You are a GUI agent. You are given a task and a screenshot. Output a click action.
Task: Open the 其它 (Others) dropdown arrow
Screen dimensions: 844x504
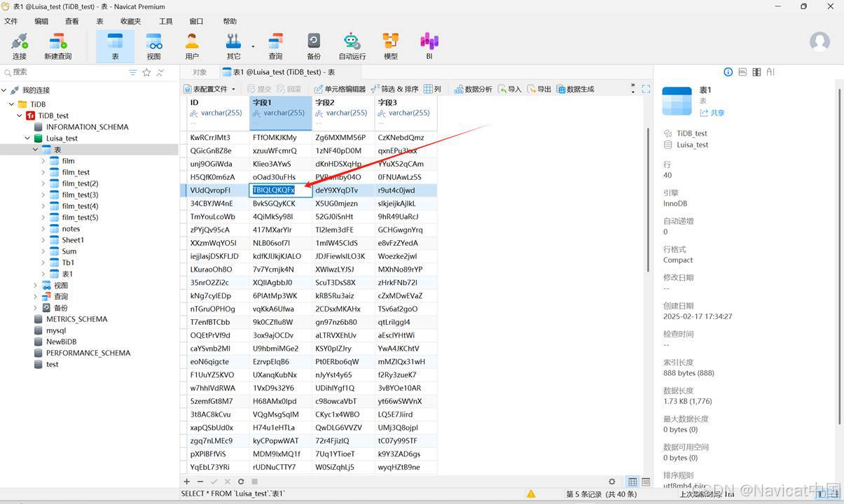click(x=254, y=47)
